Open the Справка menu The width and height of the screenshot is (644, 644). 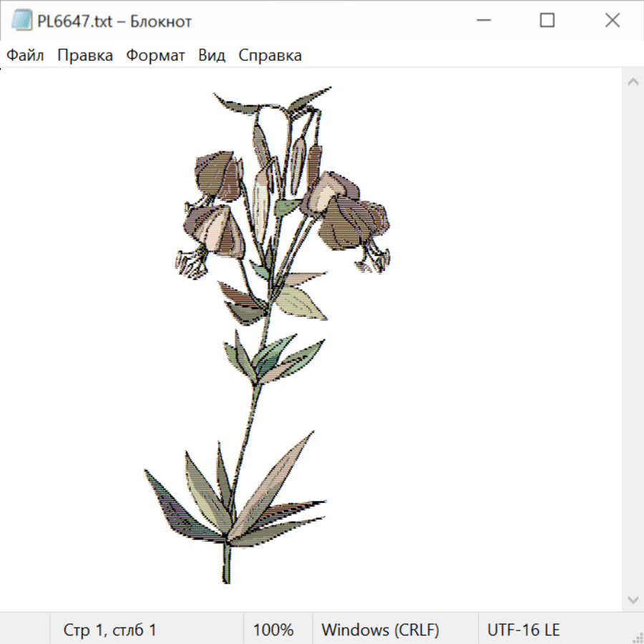[x=270, y=55]
